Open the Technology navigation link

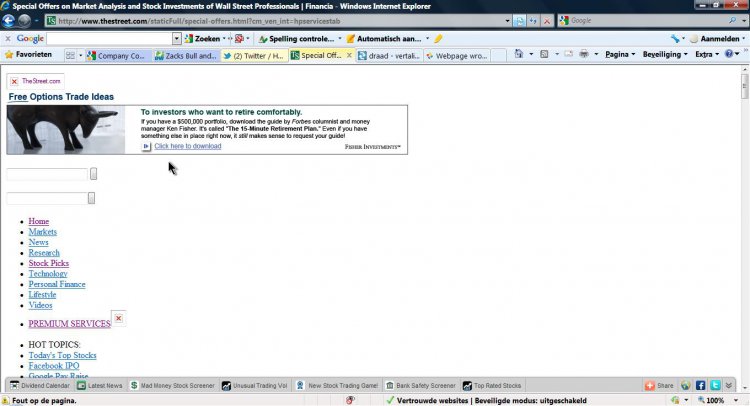[48, 274]
